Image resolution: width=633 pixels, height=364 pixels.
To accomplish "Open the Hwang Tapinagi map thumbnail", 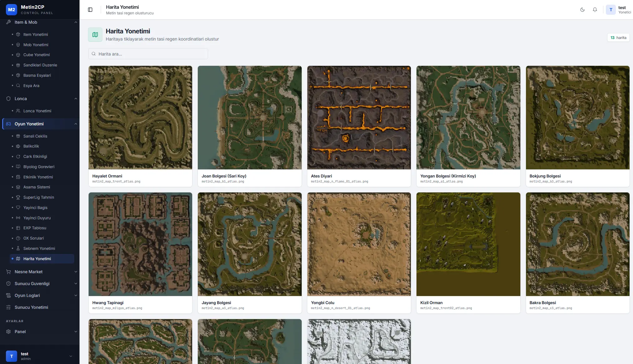I will tap(140, 244).
